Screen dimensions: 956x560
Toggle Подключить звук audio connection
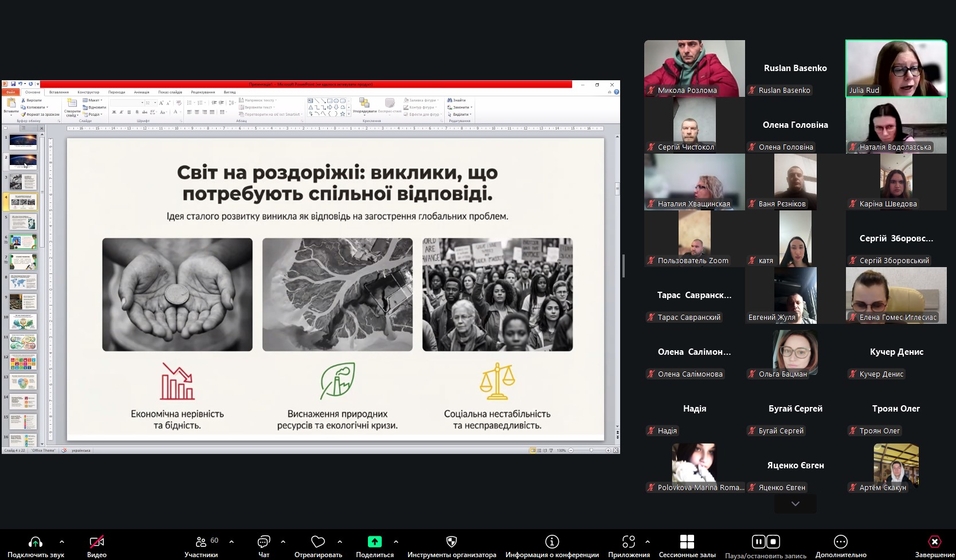click(36, 542)
